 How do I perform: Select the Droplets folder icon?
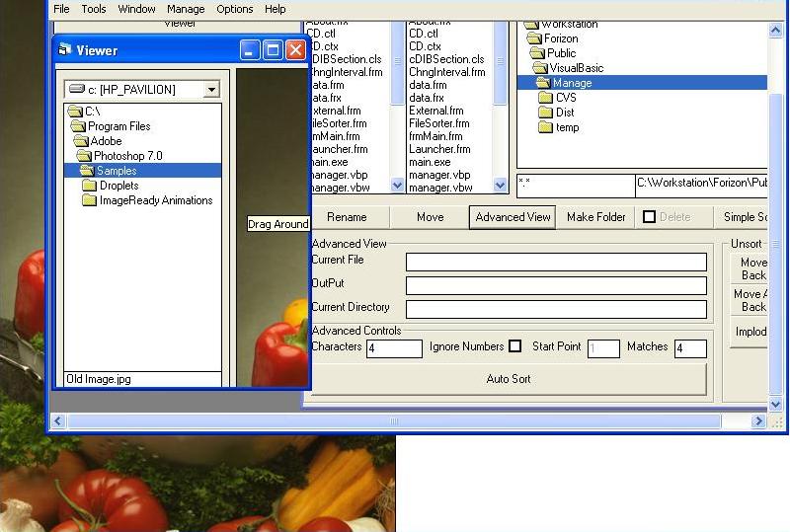pyautogui.click(x=89, y=186)
